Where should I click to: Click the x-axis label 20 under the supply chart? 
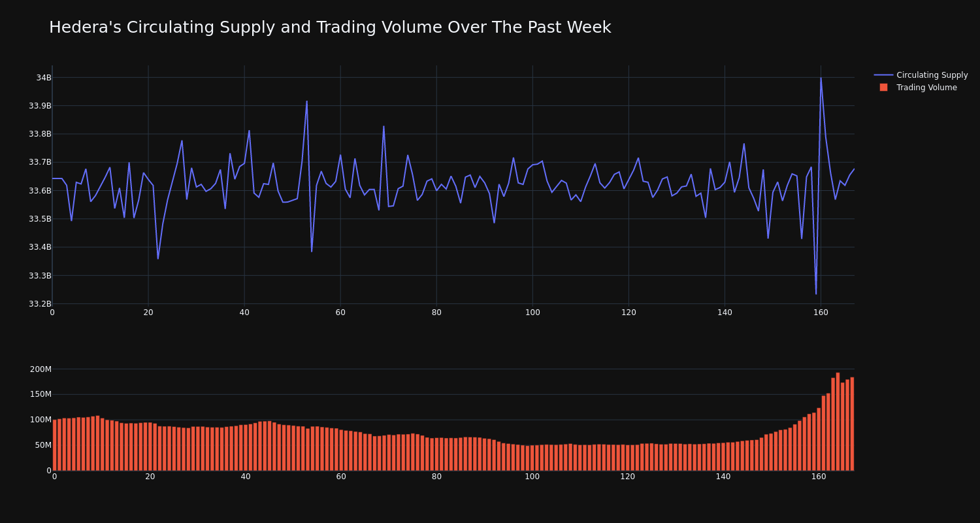tap(148, 312)
